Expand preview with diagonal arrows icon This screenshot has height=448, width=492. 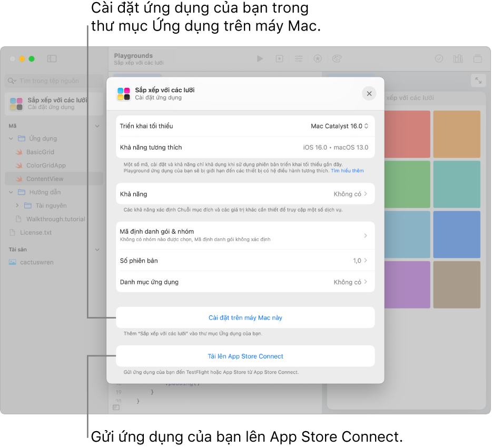point(478,81)
